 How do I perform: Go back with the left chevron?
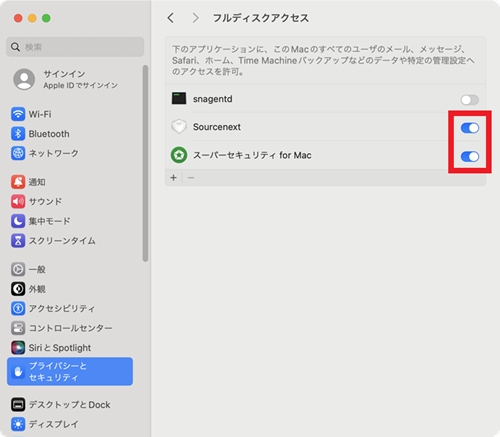(171, 18)
